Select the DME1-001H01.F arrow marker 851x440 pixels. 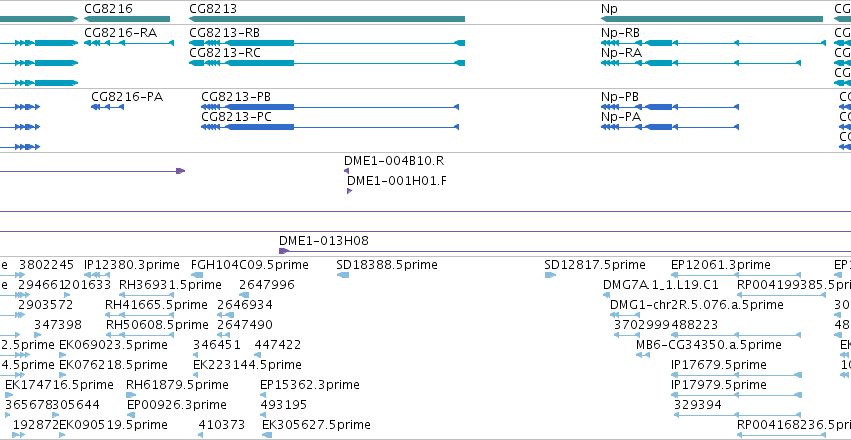pos(350,191)
